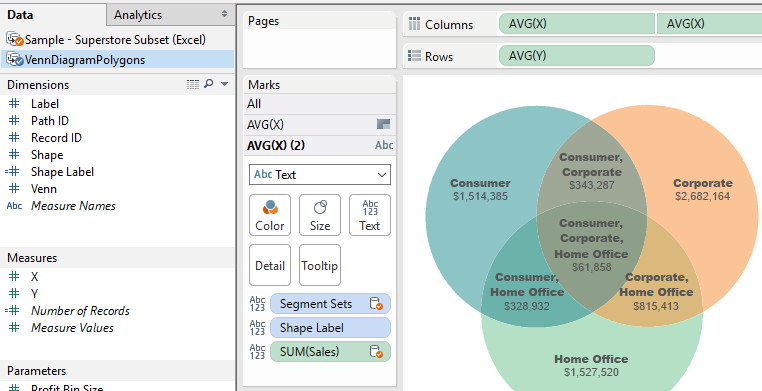Viewport: 762px width, 391px height.
Task: Select the Sample - Superstore Subset data source
Action: [x=115, y=39]
